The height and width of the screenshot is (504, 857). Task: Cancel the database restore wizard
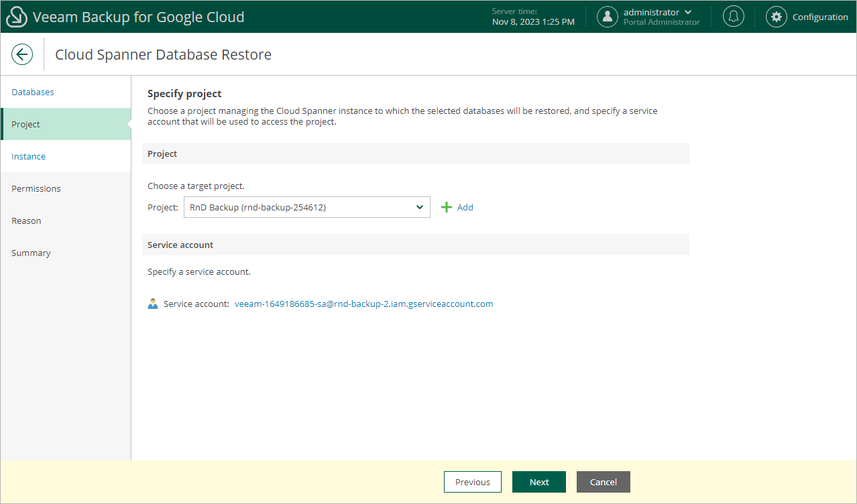(603, 482)
